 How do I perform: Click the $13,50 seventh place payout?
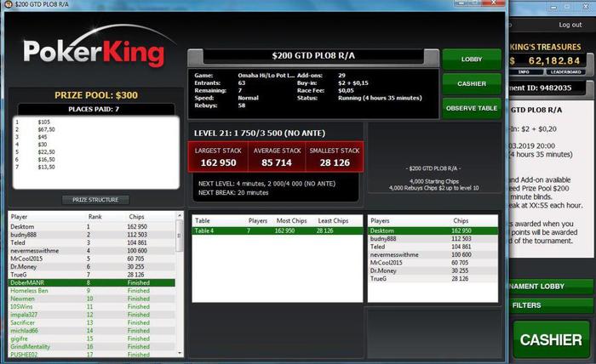pos(46,167)
